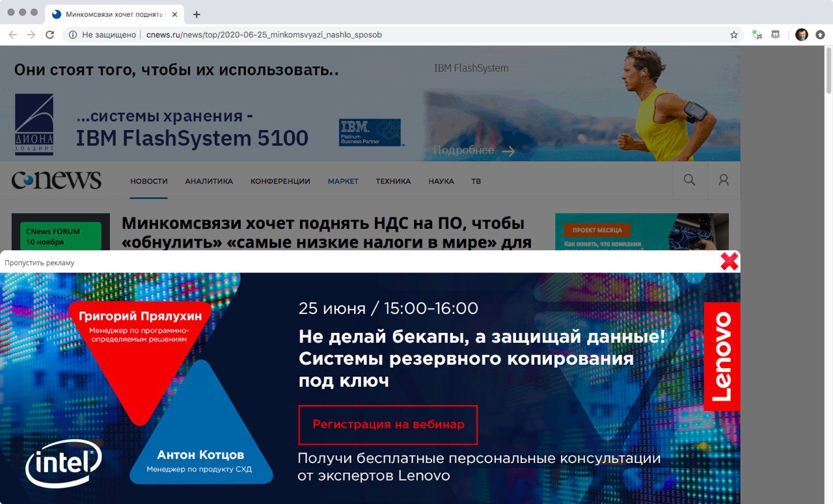Click the Регистрация на вебинар button
Viewport: 833px width, 504px height.
pyautogui.click(x=388, y=425)
